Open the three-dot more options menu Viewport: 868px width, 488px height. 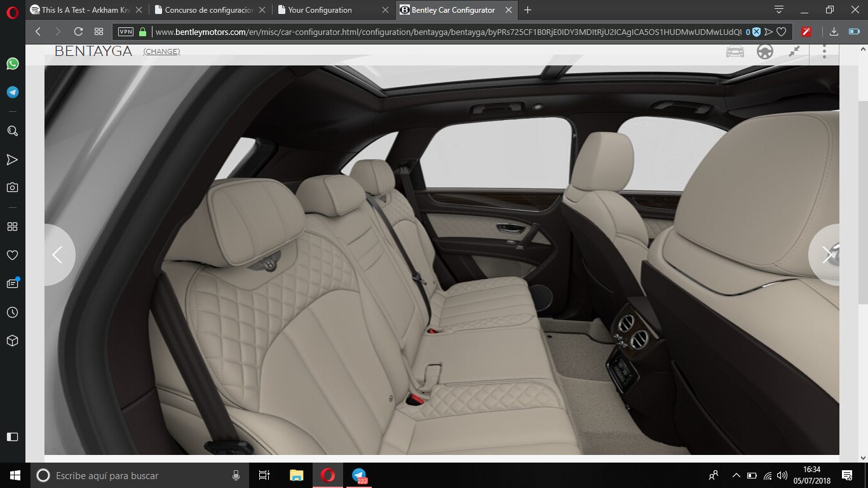824,51
